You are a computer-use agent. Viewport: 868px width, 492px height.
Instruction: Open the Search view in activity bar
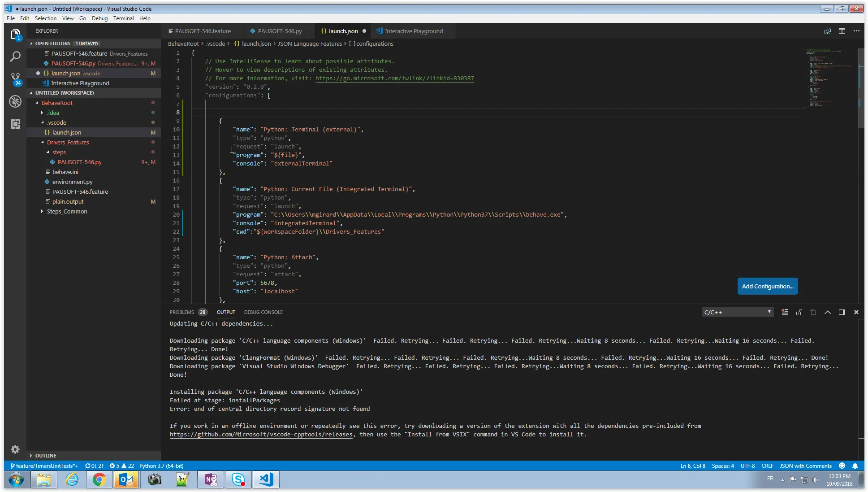click(15, 57)
